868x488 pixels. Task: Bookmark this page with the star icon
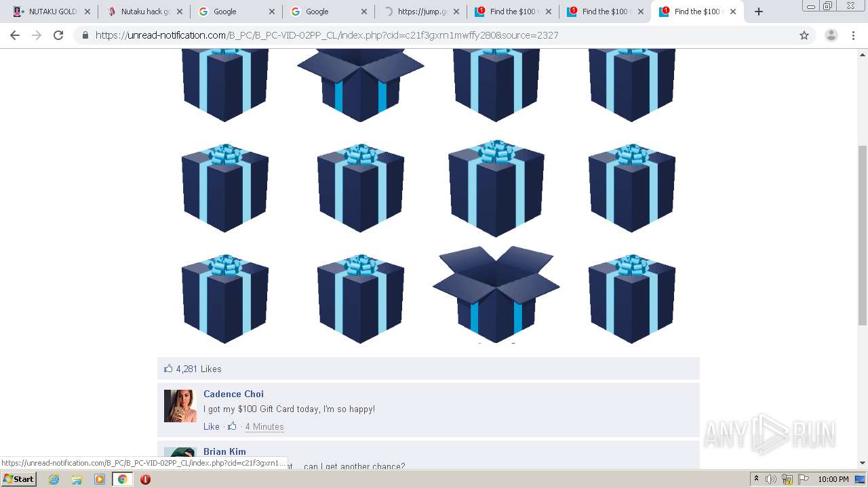[804, 35]
